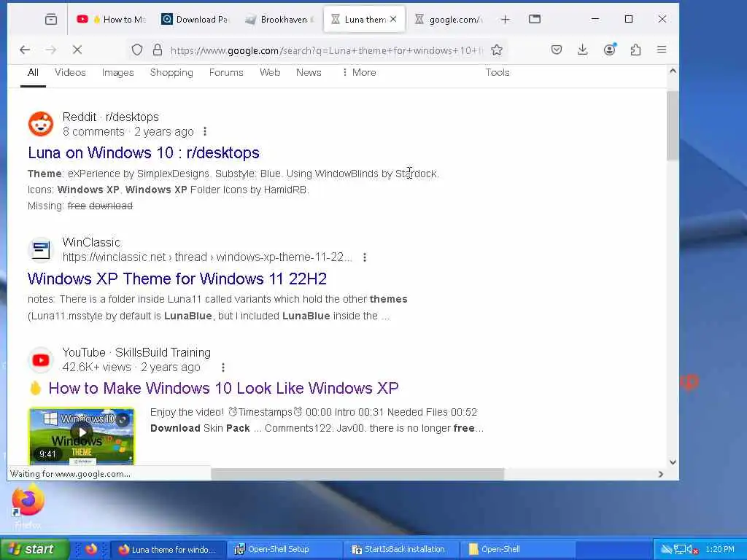Image resolution: width=747 pixels, height=560 pixels.
Task: Click the Reddit r/desktops source text
Action: pyautogui.click(x=111, y=117)
